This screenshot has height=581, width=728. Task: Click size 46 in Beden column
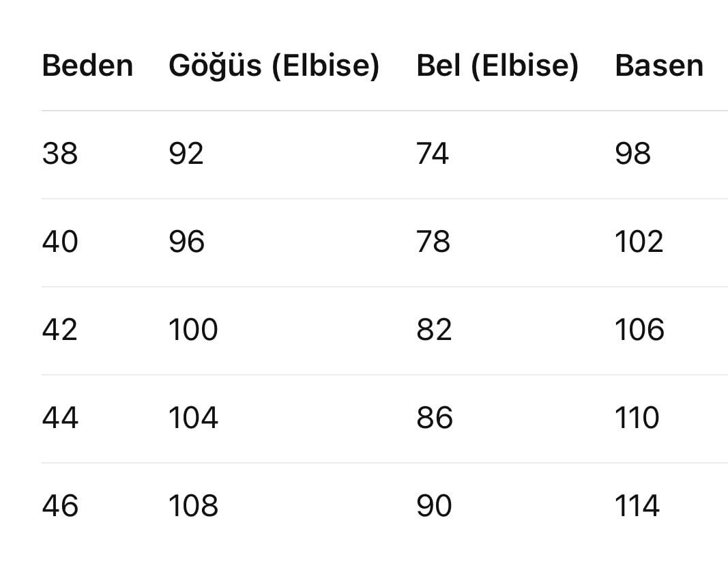pos(60,506)
